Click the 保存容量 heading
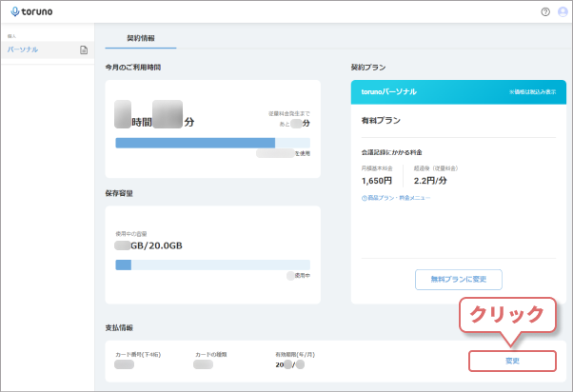The width and height of the screenshot is (573, 392). pyautogui.click(x=119, y=193)
